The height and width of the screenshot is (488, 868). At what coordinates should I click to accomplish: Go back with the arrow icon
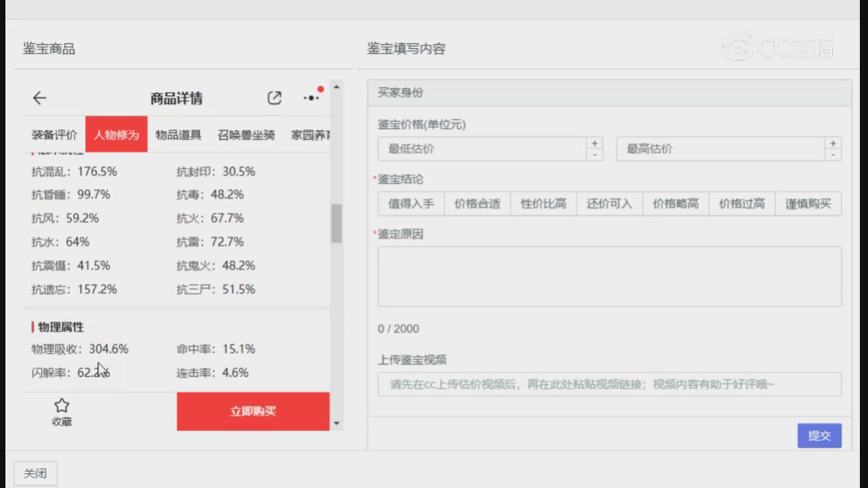39,98
